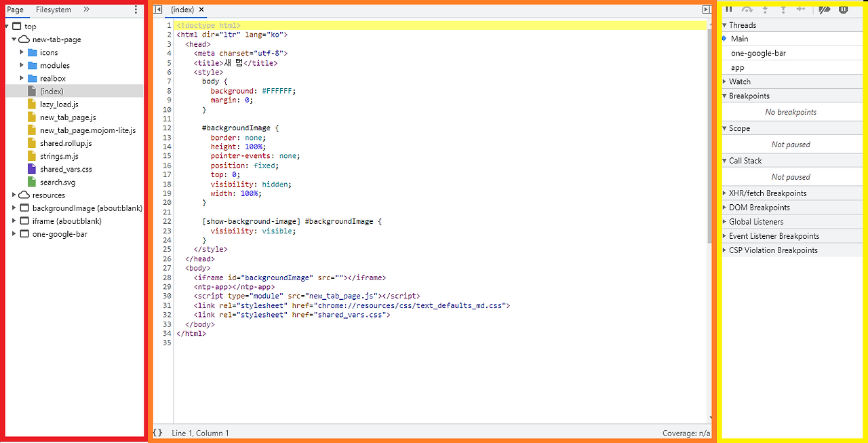The width and height of the screenshot is (868, 443).
Task: Click the pretty-print braces icon in status bar
Action: pos(157,433)
